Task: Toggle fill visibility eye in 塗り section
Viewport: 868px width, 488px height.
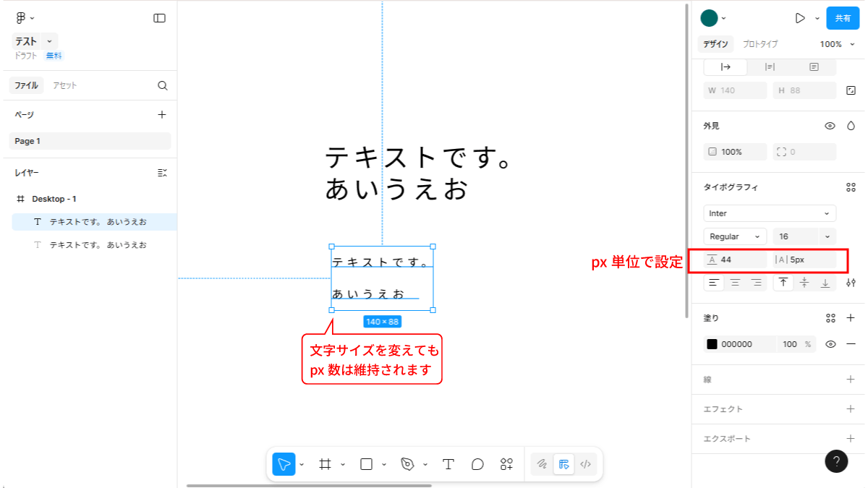Action: (830, 344)
